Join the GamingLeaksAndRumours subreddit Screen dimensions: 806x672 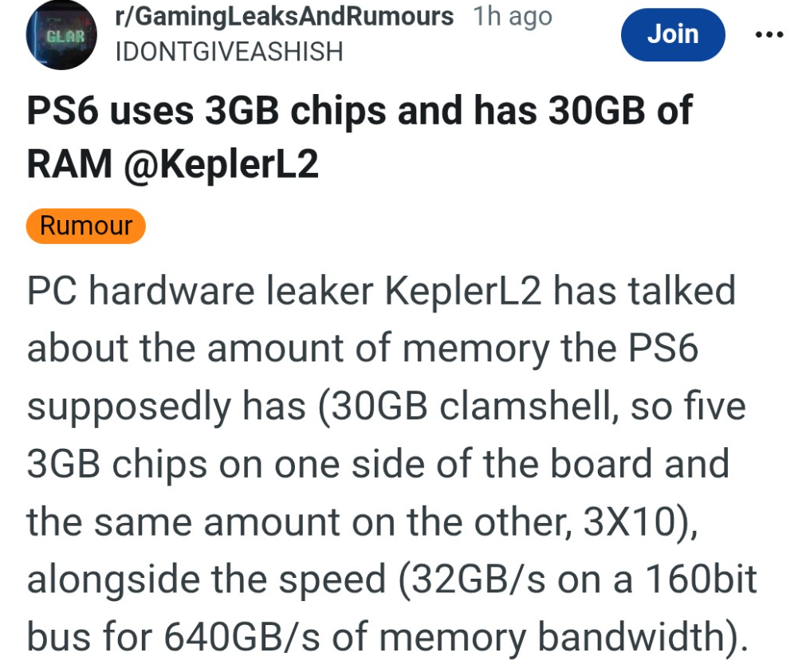(x=672, y=34)
